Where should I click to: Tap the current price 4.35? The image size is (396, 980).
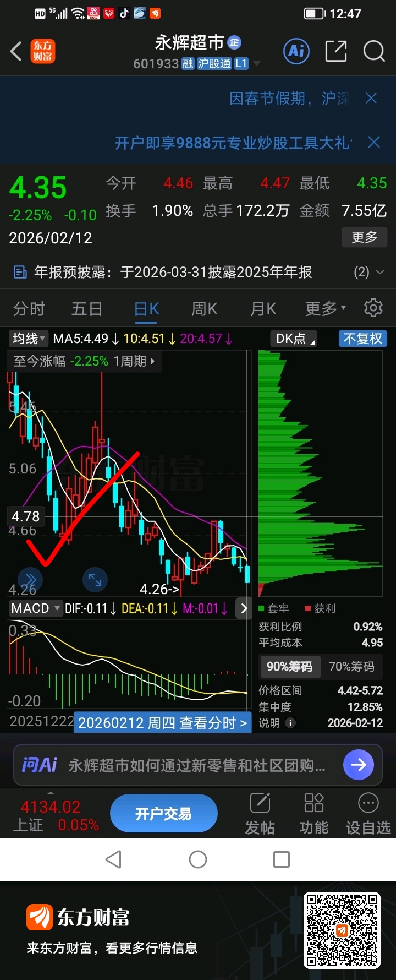[38, 188]
